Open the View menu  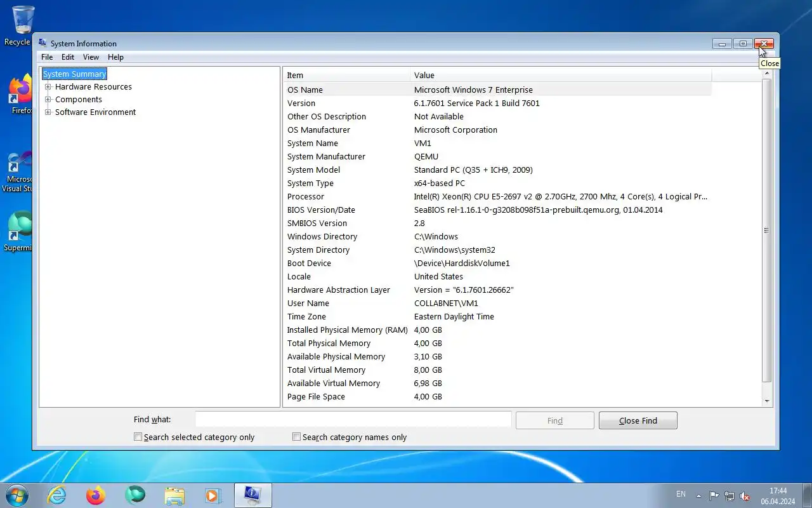pyautogui.click(x=91, y=57)
